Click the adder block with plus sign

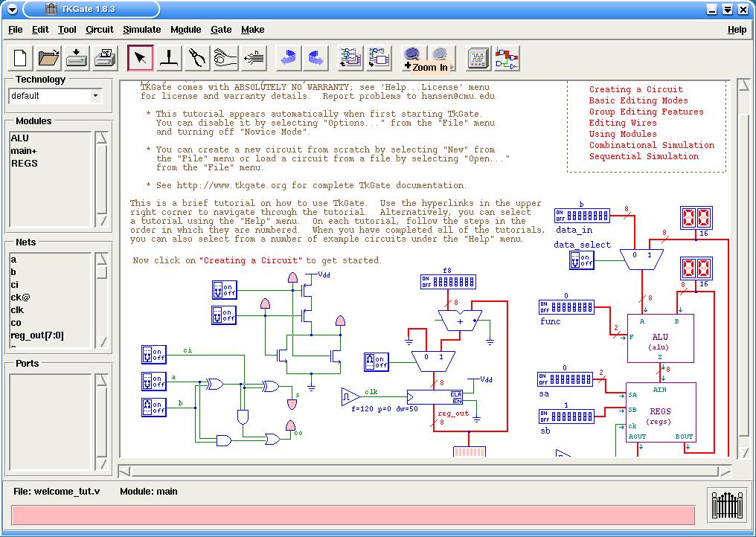(x=461, y=320)
